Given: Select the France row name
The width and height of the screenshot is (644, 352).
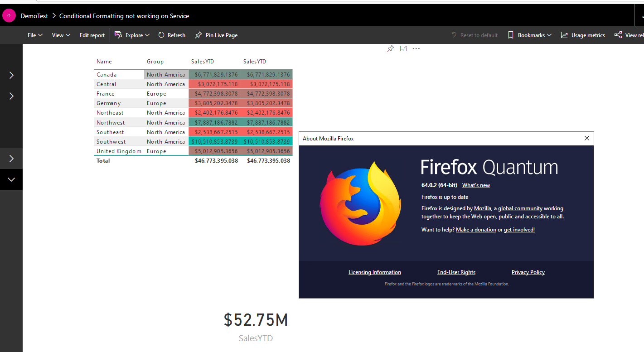Looking at the screenshot, I should 106,94.
